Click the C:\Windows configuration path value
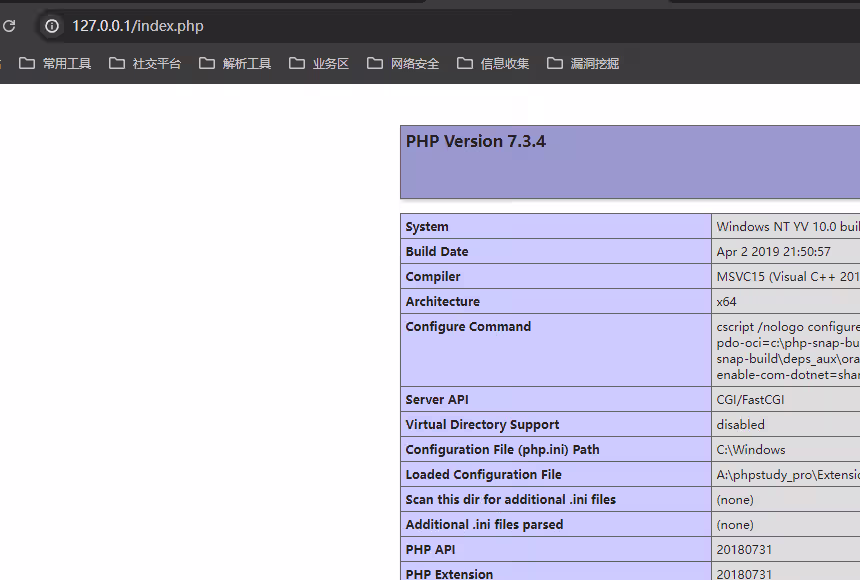 point(751,450)
